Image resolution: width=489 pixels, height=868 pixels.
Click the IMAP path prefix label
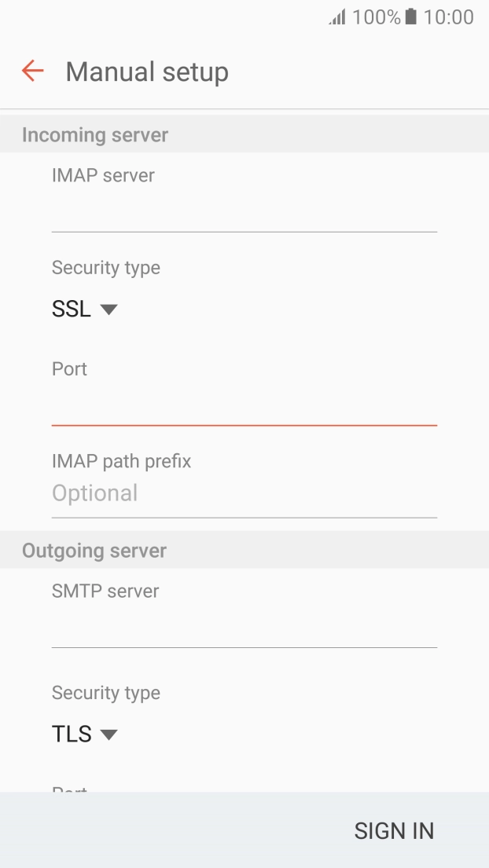pos(121,461)
